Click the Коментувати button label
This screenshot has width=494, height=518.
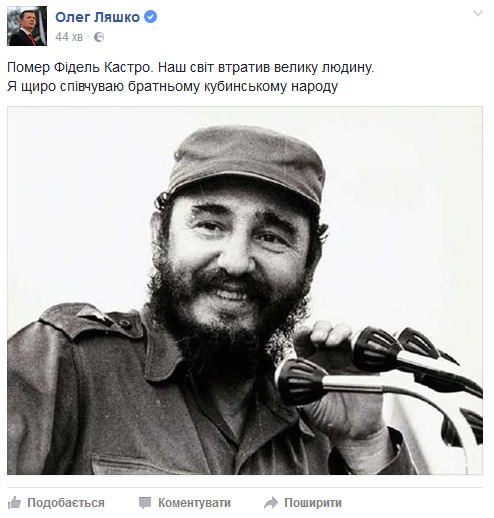pos(194,503)
